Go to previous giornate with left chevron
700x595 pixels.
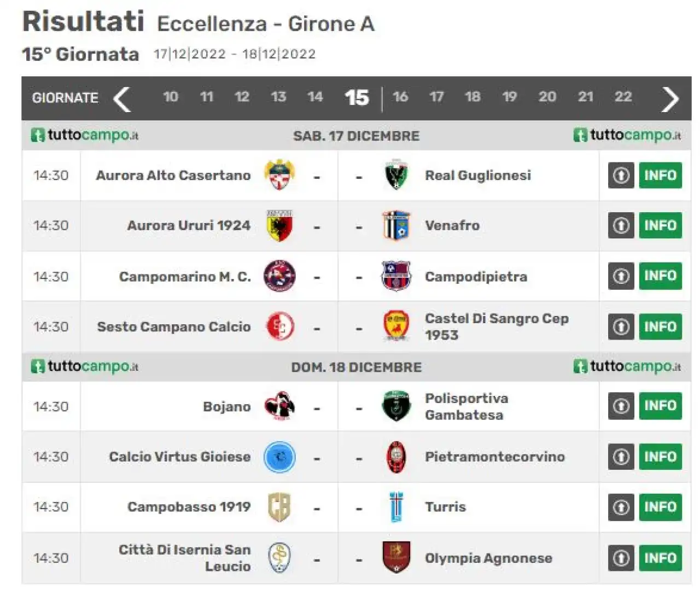tap(122, 99)
